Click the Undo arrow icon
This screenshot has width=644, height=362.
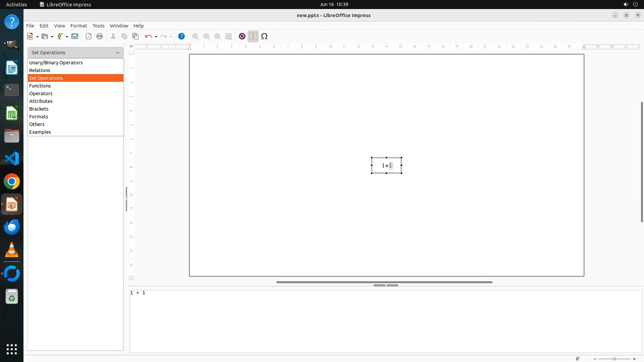point(148,36)
